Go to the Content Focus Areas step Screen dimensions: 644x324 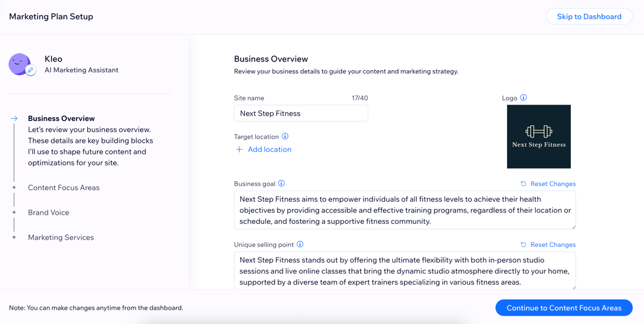click(x=64, y=188)
